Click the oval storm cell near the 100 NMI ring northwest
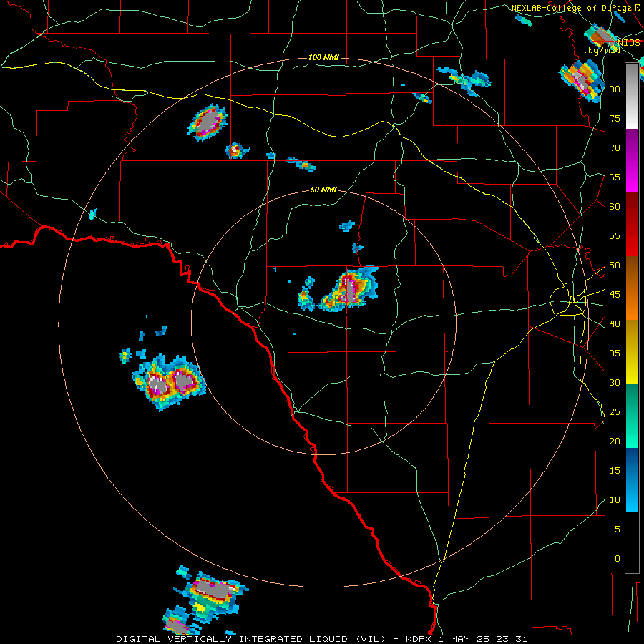This screenshot has height=644, width=644. 208,122
